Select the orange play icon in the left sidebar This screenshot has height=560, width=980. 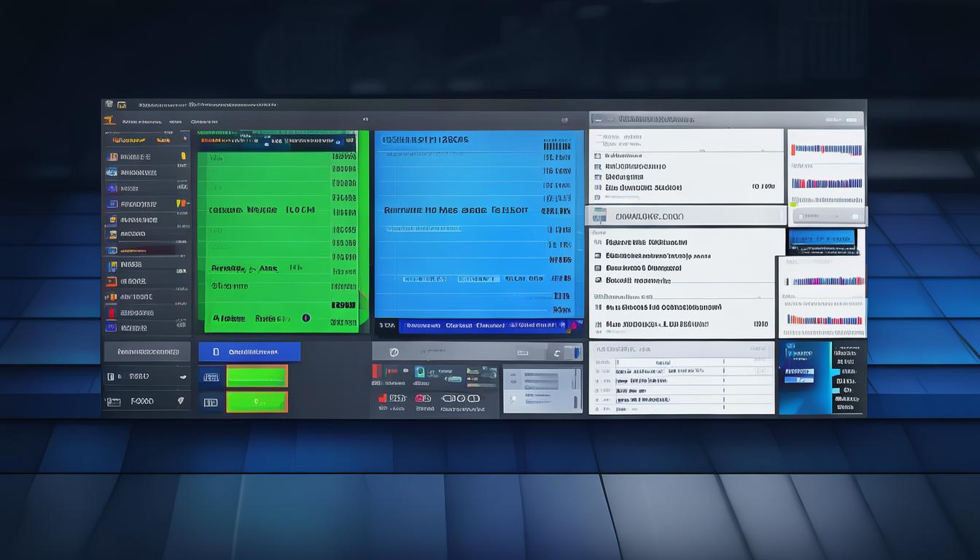pos(111,281)
